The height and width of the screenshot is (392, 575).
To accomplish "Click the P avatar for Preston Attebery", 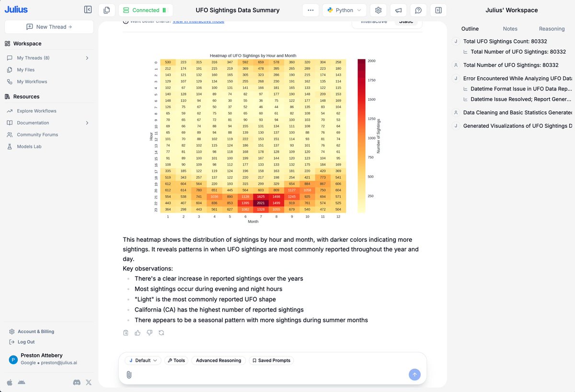I will pos(12,359).
